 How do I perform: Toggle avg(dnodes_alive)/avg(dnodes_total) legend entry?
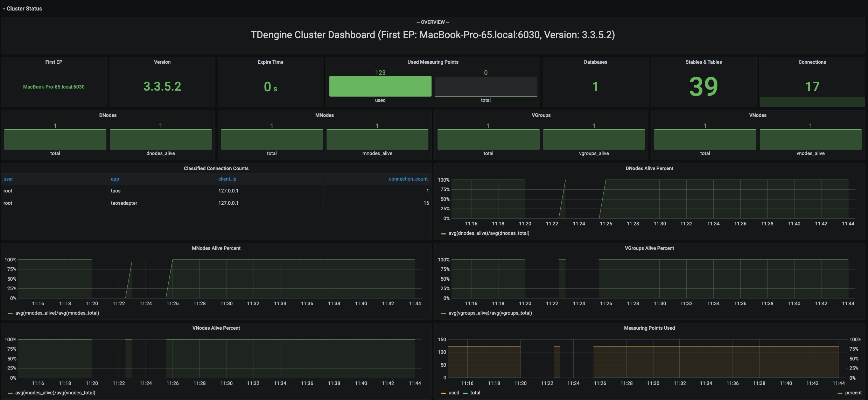489,233
